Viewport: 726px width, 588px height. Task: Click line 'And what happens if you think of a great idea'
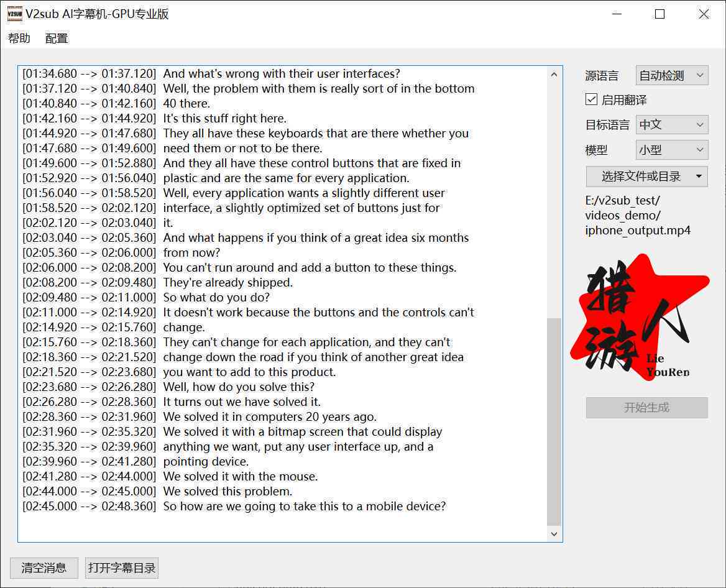tap(316, 237)
